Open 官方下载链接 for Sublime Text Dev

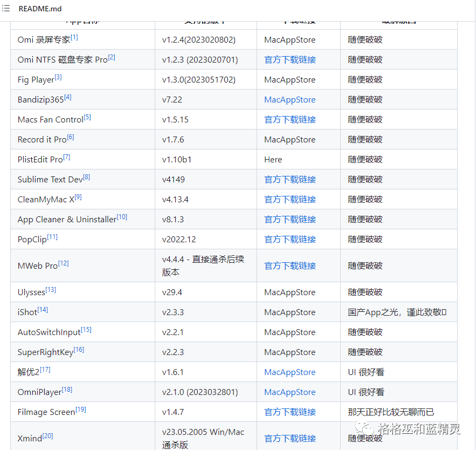click(x=290, y=179)
